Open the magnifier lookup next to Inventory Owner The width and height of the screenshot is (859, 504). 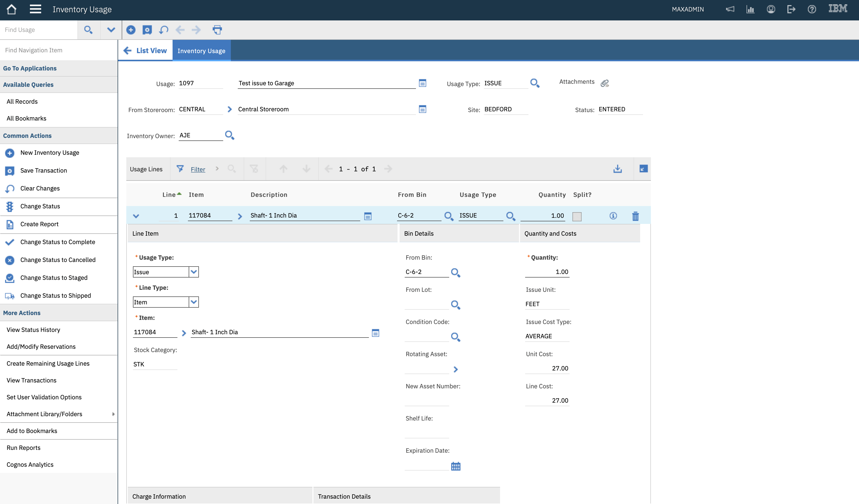229,135
